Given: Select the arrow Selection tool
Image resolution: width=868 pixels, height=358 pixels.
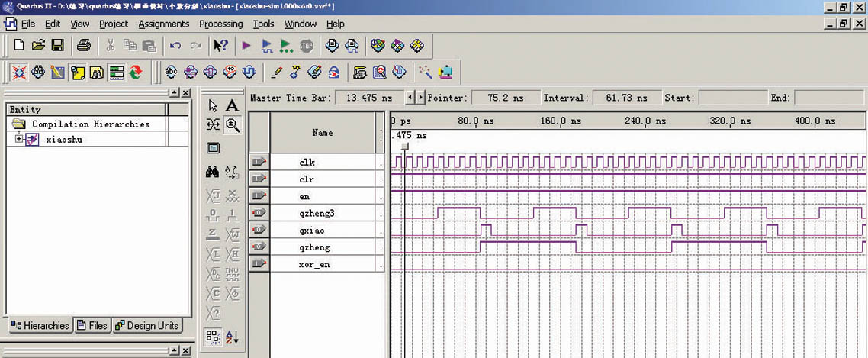Looking at the screenshot, I should 213,106.
